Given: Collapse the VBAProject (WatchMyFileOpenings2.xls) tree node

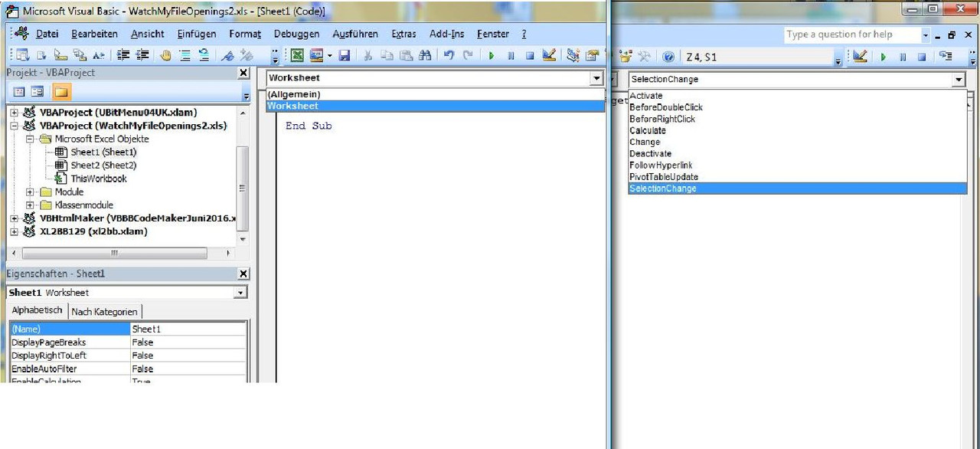Looking at the screenshot, I should pyautogui.click(x=14, y=126).
